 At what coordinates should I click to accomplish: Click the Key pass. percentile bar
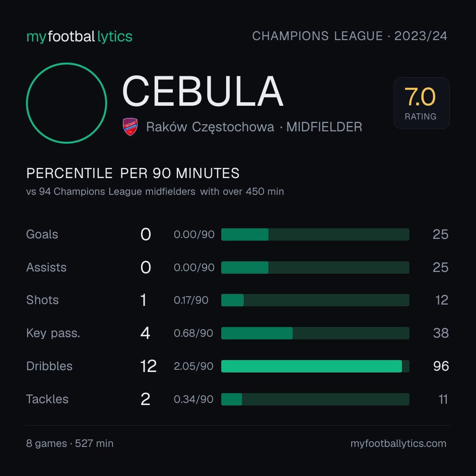[315, 333]
